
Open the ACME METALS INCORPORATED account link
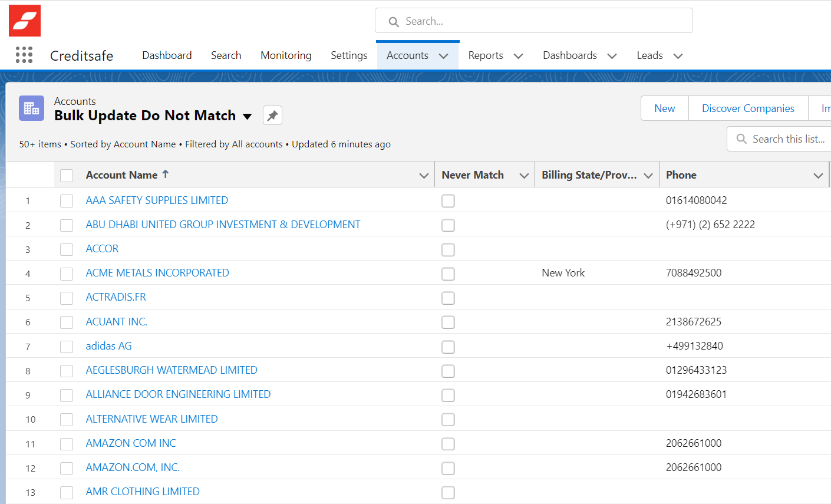157,272
